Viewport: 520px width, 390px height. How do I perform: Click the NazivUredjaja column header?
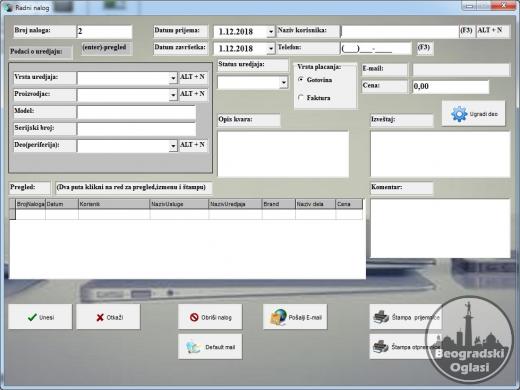(x=235, y=204)
